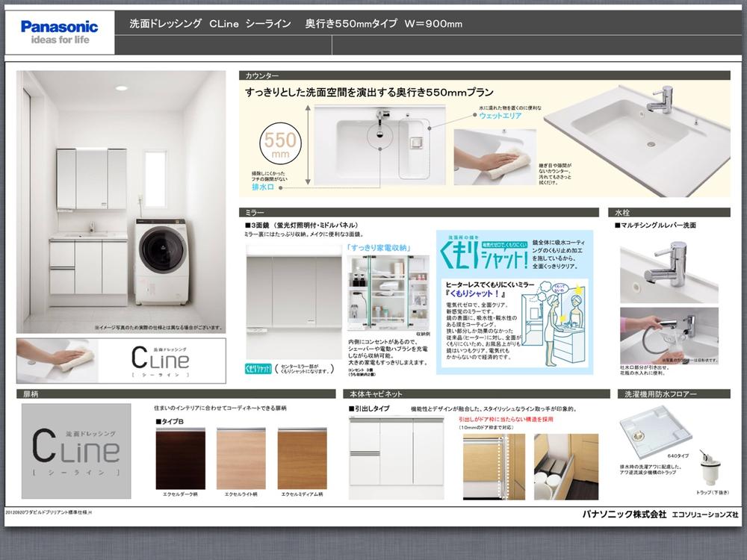Image resolution: width=747 pixels, height=560 pixels.
Task: Click the Panasonic logo
Action: click(x=58, y=25)
